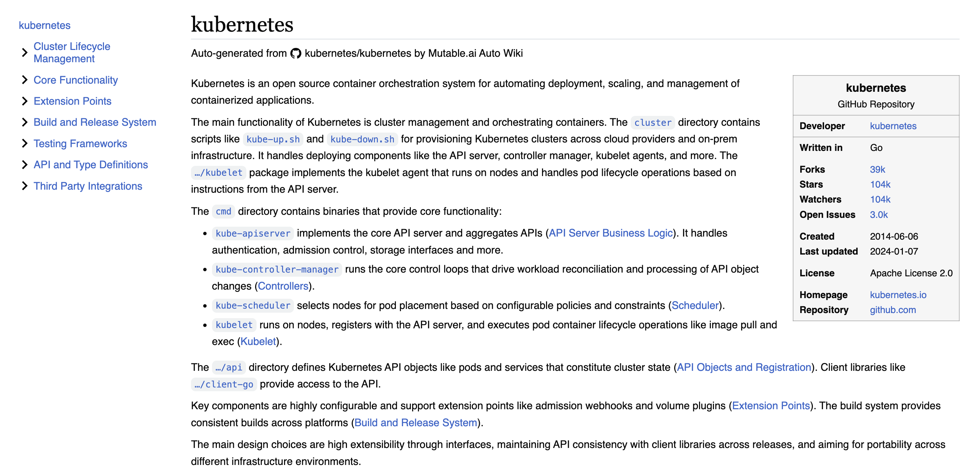Screen dimensions: 980x467
Task: Expand the Core Functionality chevron
Action: coord(25,80)
